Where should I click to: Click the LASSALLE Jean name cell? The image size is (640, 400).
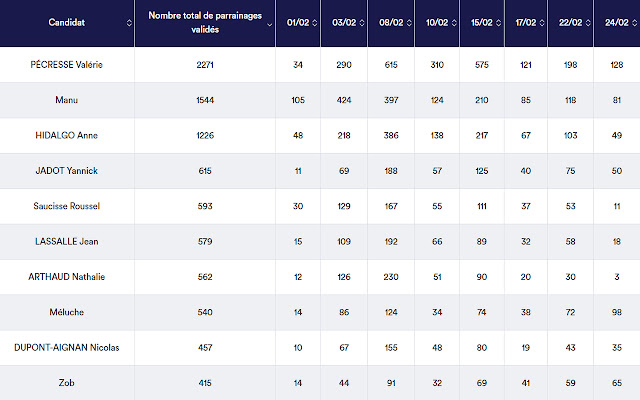coord(68,242)
